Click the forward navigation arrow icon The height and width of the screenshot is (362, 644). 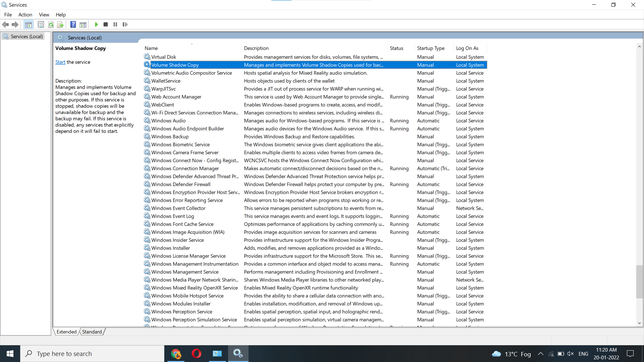coord(15,24)
